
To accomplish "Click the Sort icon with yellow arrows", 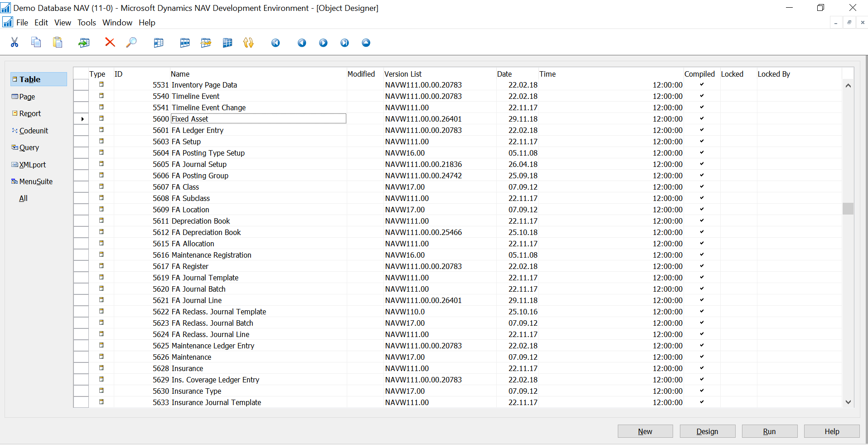I will pyautogui.click(x=248, y=43).
